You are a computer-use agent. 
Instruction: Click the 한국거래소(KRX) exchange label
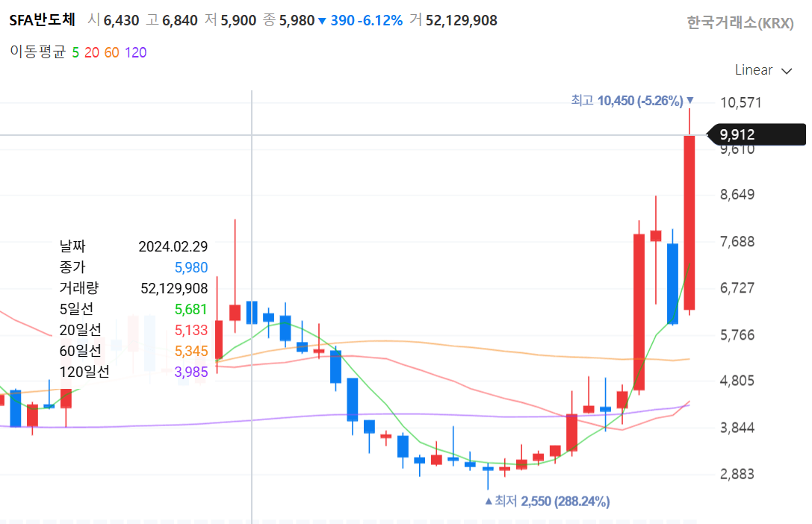(740, 23)
